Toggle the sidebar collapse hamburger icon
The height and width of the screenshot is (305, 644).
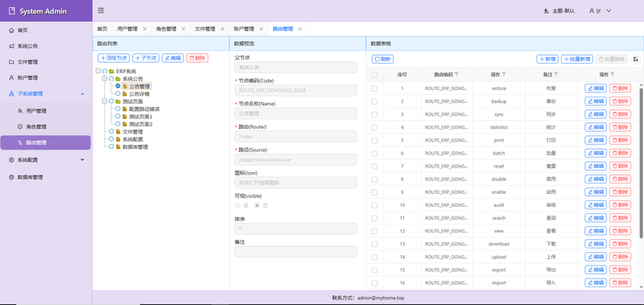101,10
